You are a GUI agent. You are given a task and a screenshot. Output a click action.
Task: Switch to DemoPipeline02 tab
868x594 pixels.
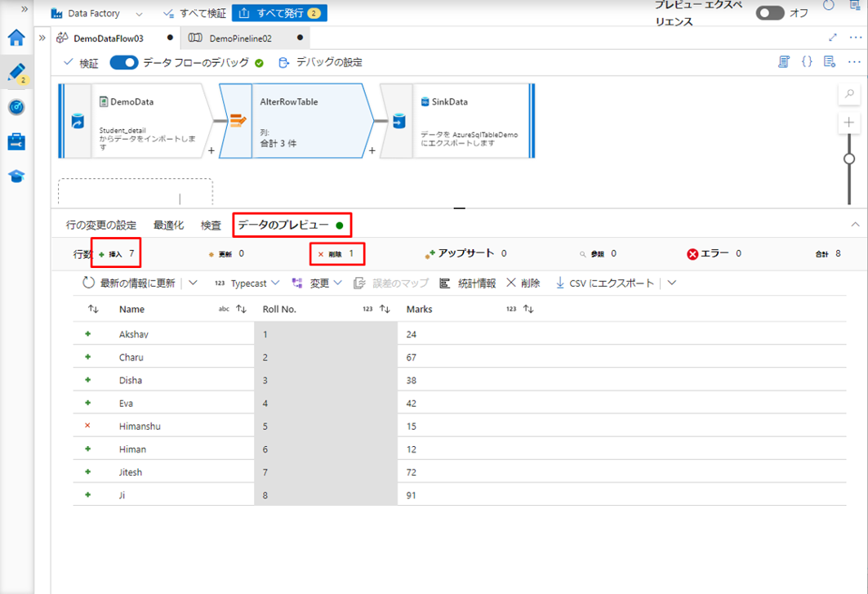(240, 38)
